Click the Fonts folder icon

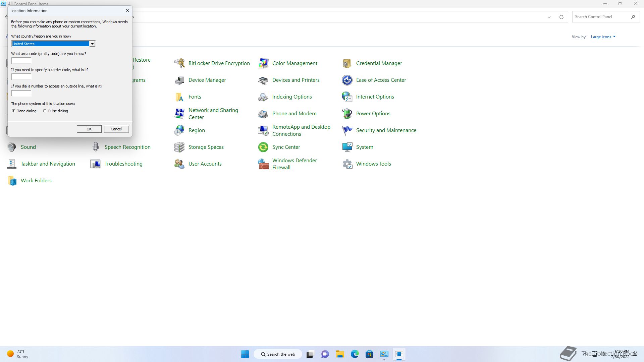point(179,97)
